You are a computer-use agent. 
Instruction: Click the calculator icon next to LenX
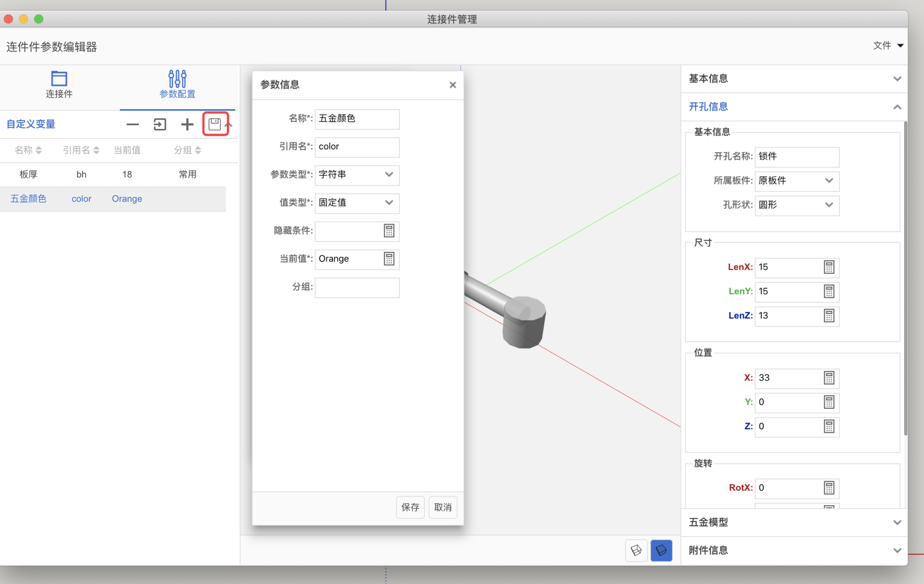829,267
